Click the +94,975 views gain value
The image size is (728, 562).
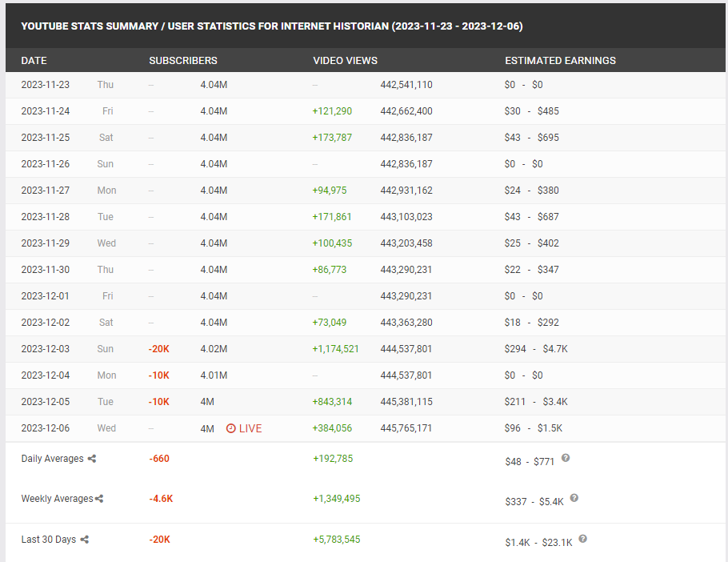pos(329,191)
